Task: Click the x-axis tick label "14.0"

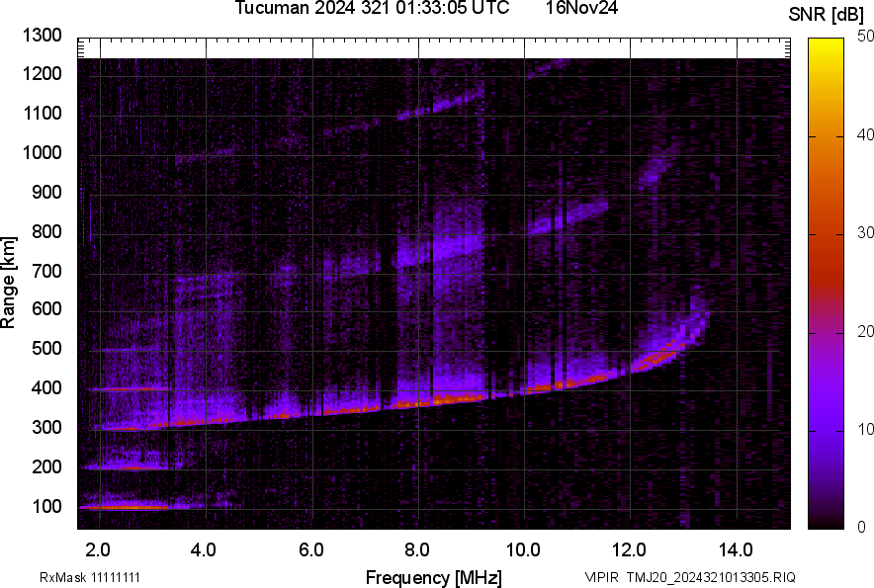Action: [736, 547]
